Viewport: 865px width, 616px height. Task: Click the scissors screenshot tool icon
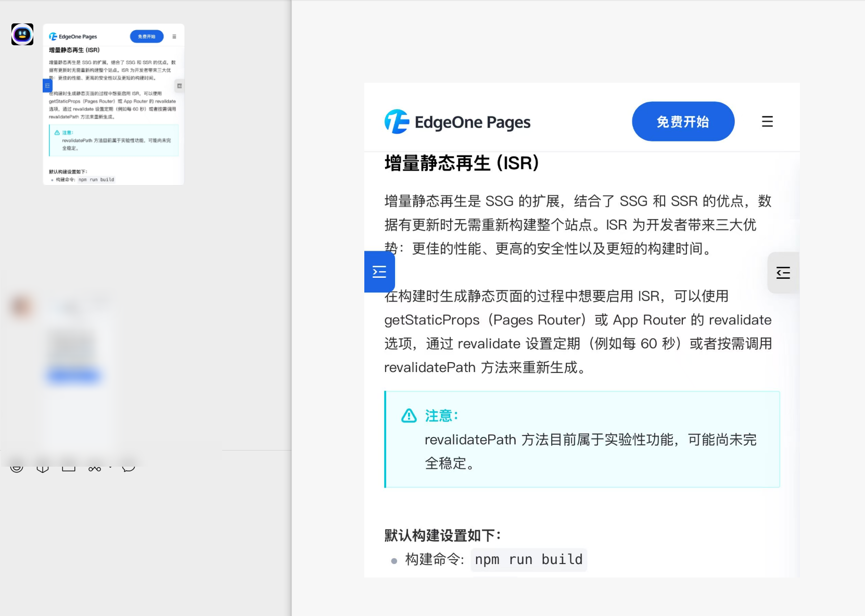[x=94, y=468]
